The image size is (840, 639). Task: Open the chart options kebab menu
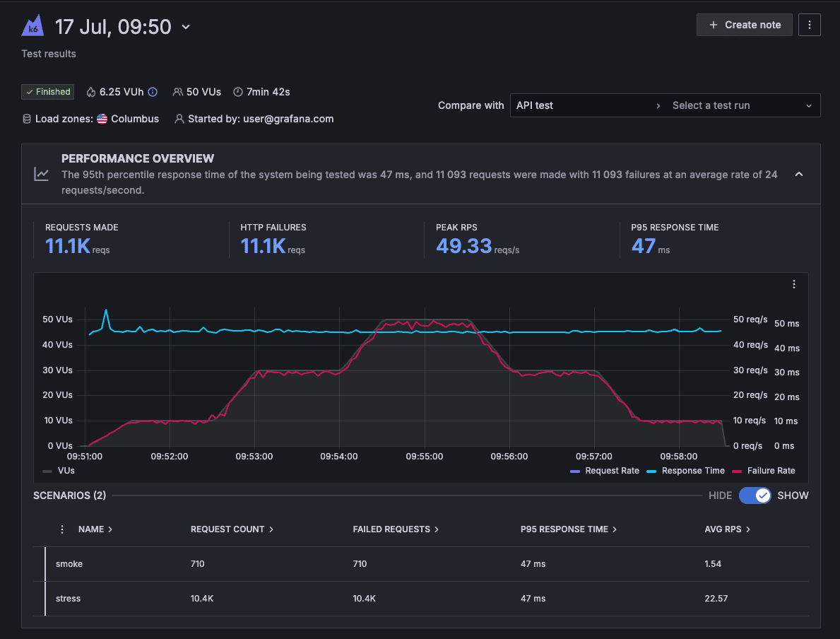point(793,284)
